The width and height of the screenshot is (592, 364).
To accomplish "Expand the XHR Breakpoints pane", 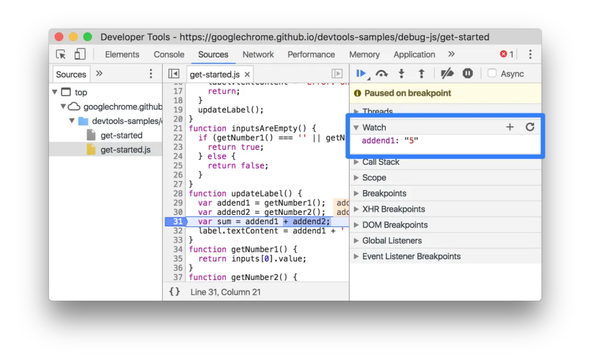I will pyautogui.click(x=356, y=209).
